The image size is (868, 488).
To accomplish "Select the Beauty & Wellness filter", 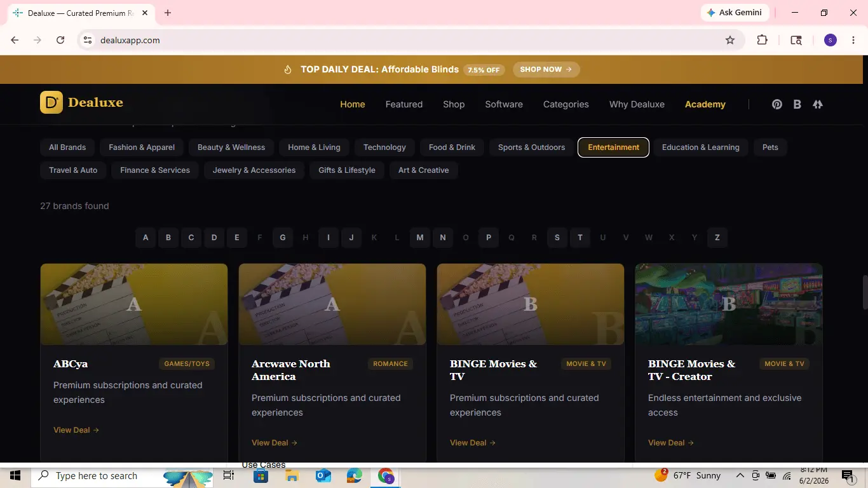I will [x=231, y=147].
